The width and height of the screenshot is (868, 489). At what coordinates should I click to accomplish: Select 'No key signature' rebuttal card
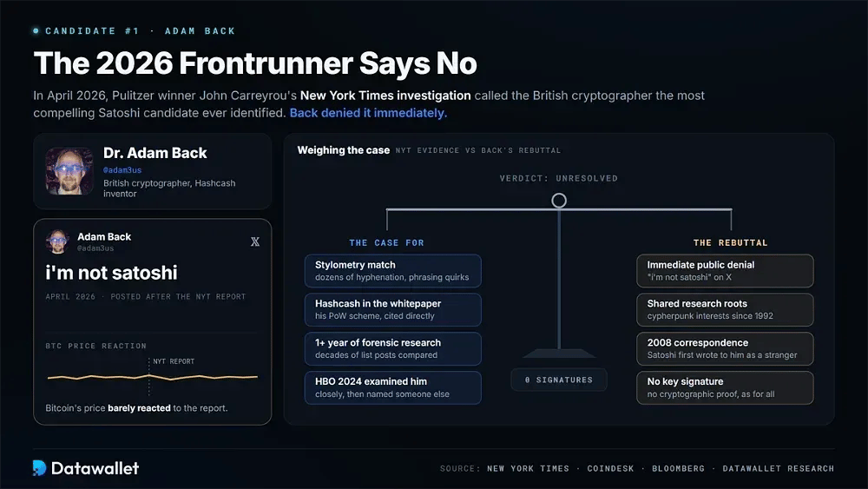click(725, 387)
